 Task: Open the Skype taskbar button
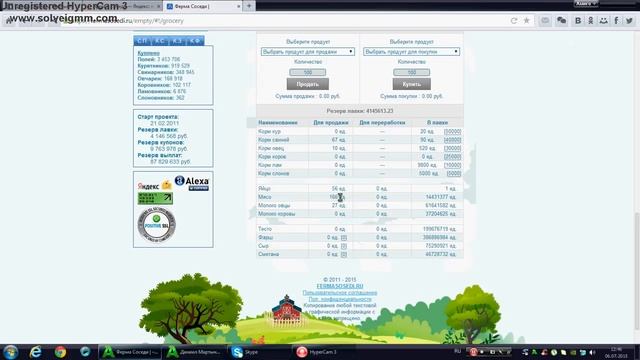point(259,352)
